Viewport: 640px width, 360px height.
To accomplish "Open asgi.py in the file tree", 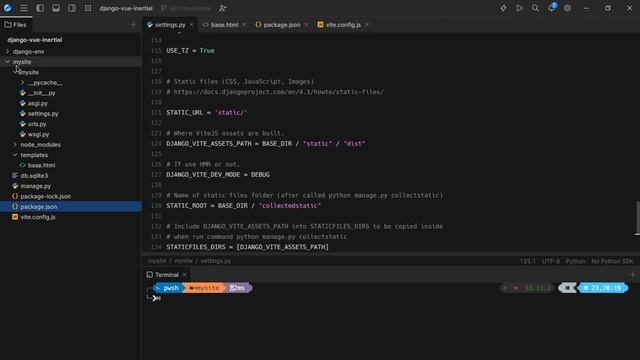I will [x=38, y=104].
